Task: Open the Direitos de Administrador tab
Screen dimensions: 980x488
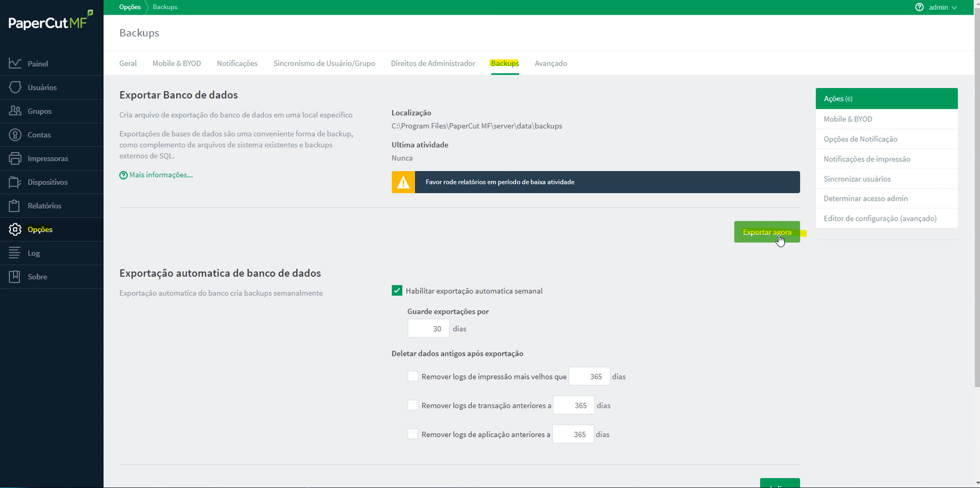Action: [x=433, y=63]
